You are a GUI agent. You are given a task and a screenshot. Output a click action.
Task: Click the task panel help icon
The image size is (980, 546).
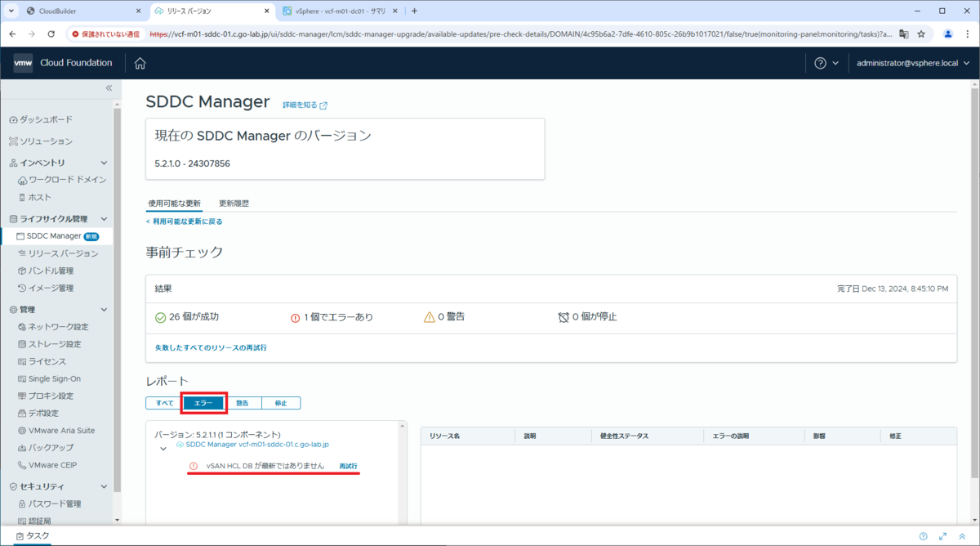(x=923, y=536)
